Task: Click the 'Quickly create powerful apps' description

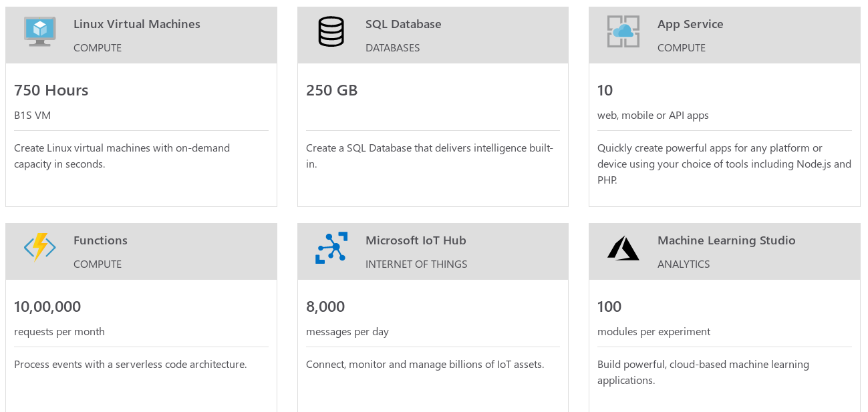Action: click(724, 164)
